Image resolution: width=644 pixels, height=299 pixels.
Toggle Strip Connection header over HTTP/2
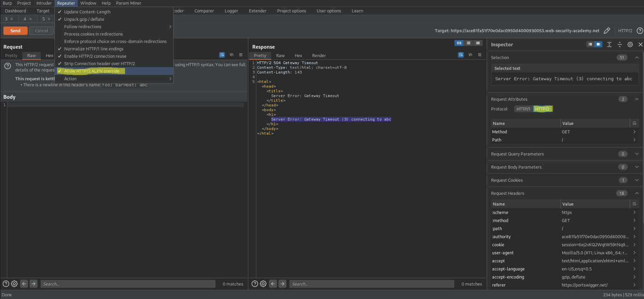[x=114, y=64]
